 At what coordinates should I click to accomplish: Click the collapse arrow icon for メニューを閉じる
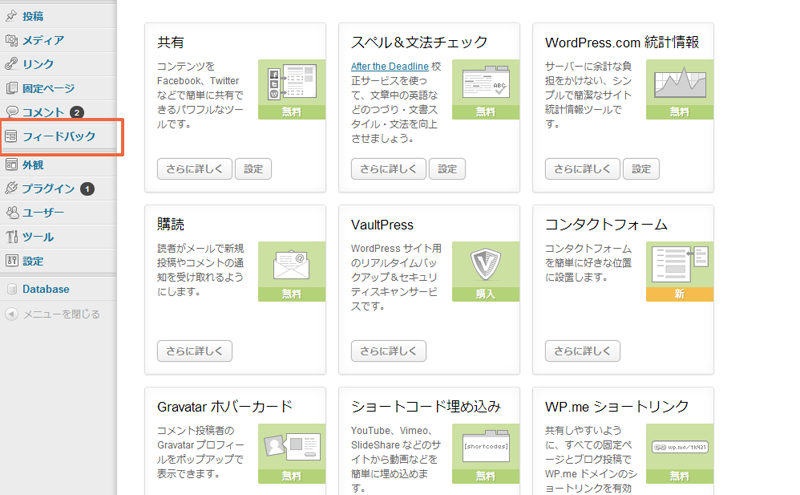pyautogui.click(x=12, y=314)
